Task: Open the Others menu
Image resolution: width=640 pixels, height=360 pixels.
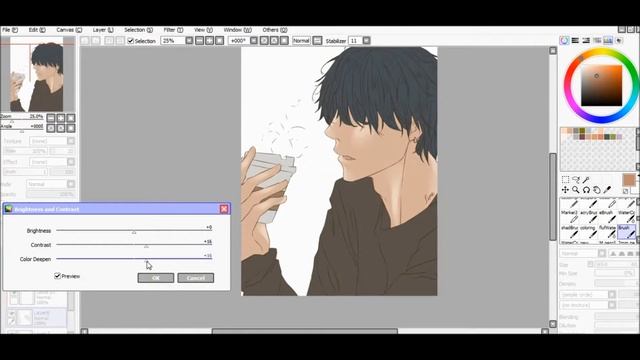Action: (275, 30)
